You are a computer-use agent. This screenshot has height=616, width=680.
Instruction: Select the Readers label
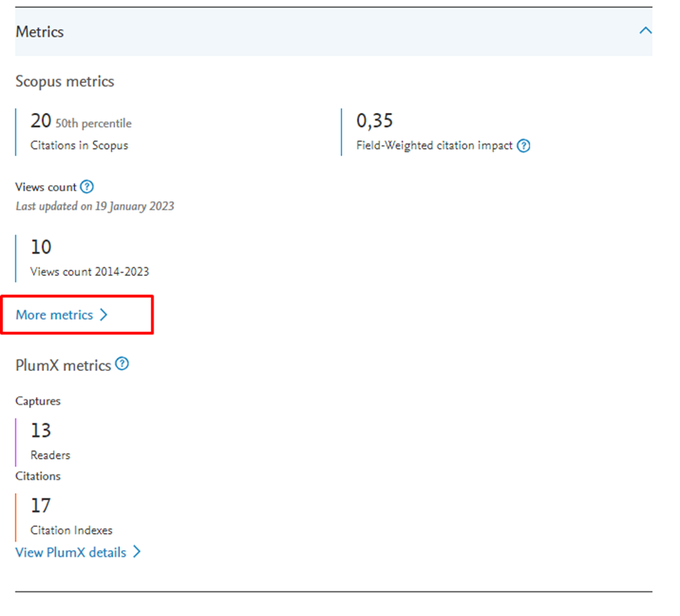(x=50, y=455)
